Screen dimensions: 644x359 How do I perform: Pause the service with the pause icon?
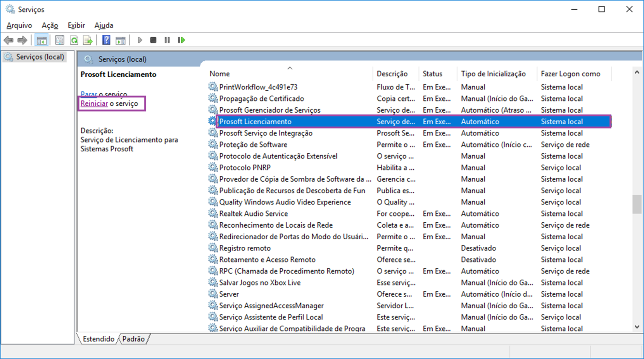point(167,40)
